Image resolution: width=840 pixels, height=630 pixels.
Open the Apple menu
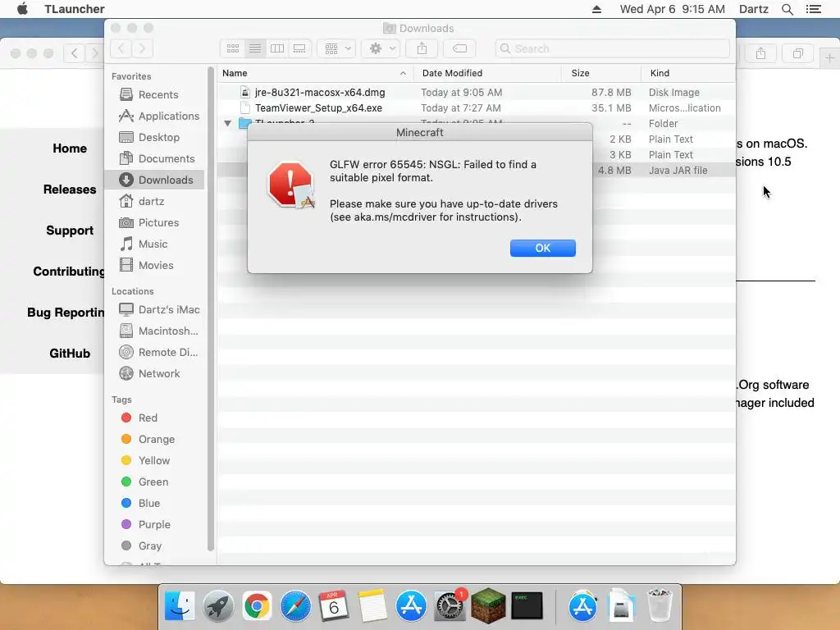point(22,9)
